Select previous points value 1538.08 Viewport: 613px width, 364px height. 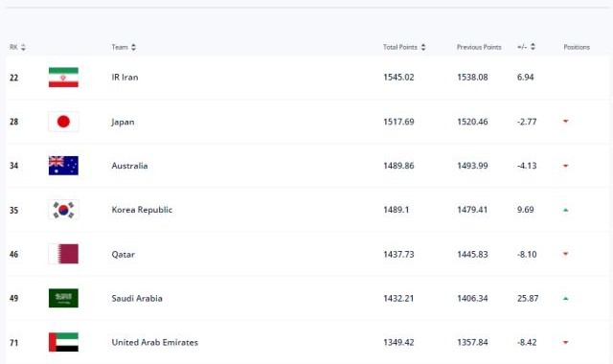[472, 77]
